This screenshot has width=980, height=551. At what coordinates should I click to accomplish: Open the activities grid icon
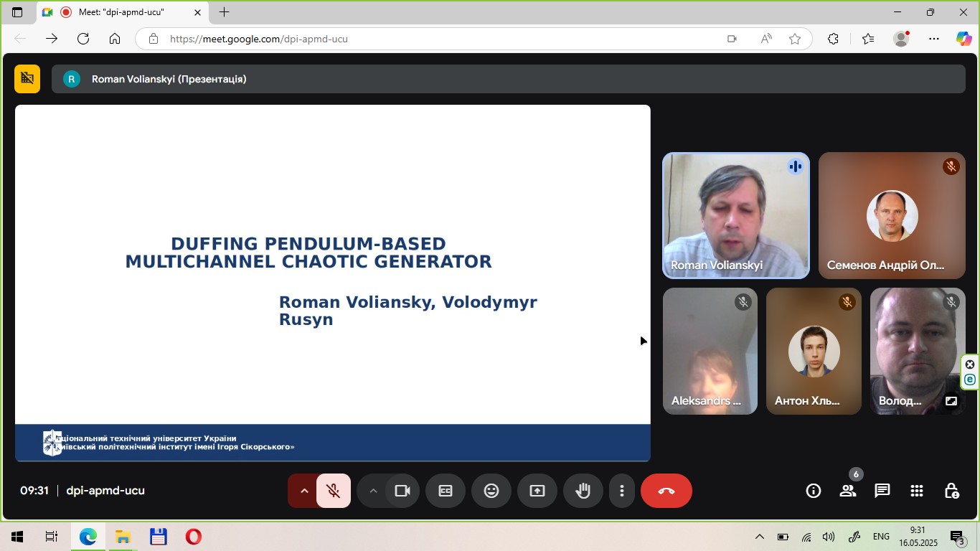click(916, 491)
